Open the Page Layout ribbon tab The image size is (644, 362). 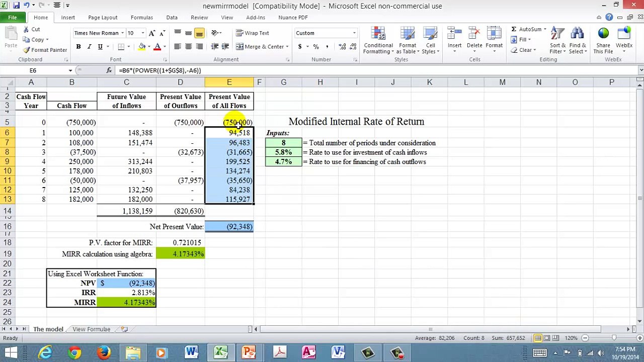pyautogui.click(x=103, y=18)
